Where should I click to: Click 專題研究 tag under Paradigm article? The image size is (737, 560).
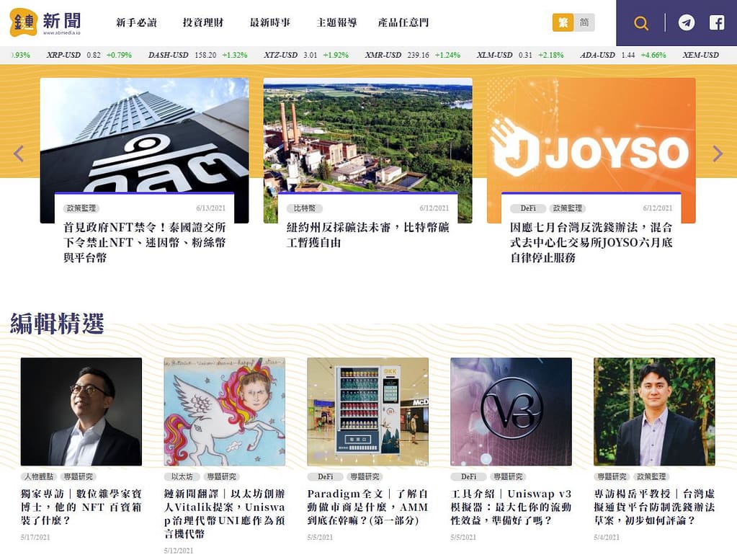365,477
